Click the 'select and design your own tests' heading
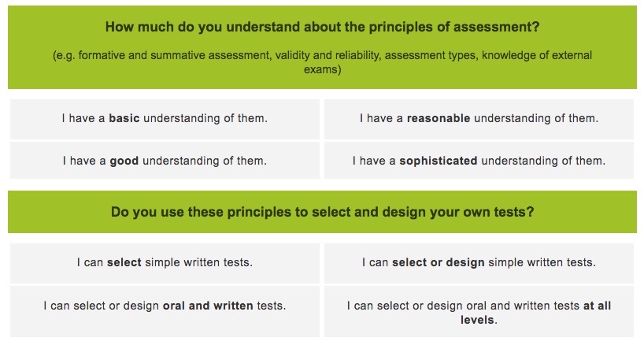Image resolution: width=644 pixels, height=345 pixels. pos(322,212)
